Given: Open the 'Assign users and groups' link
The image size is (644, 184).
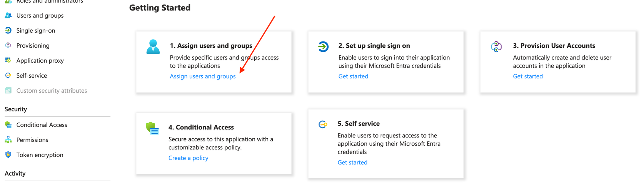Looking at the screenshot, I should point(203,76).
